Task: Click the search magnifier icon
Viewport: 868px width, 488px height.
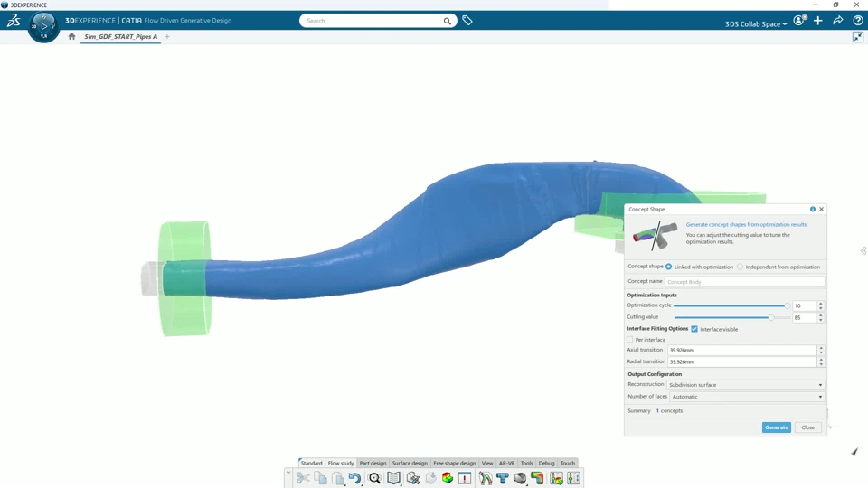Action: 447,21
